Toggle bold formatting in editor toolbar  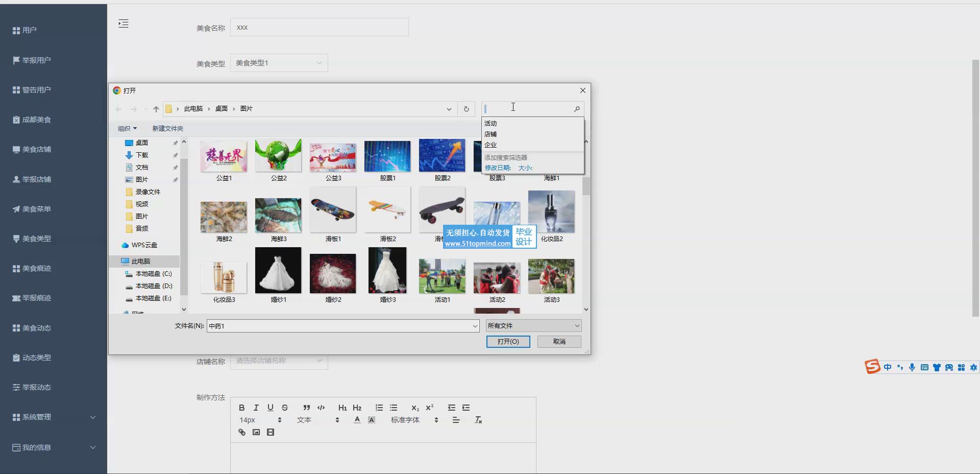242,408
